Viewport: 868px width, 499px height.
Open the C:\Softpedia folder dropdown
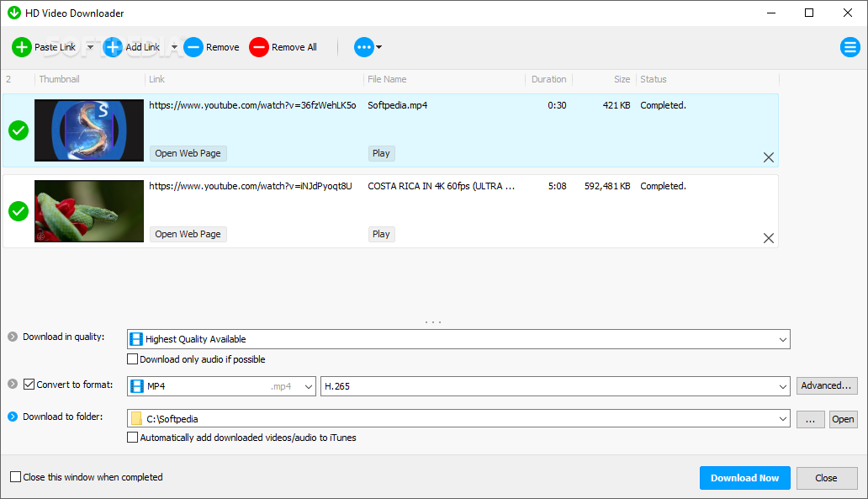click(458, 419)
